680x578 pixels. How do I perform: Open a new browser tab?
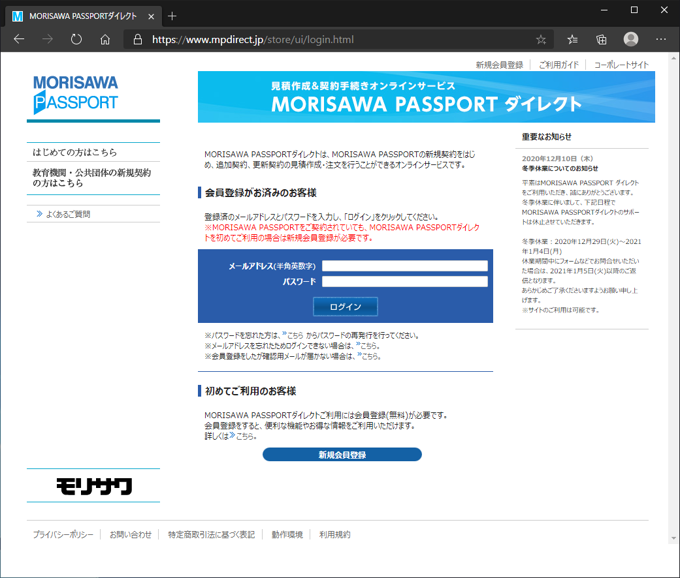172,16
